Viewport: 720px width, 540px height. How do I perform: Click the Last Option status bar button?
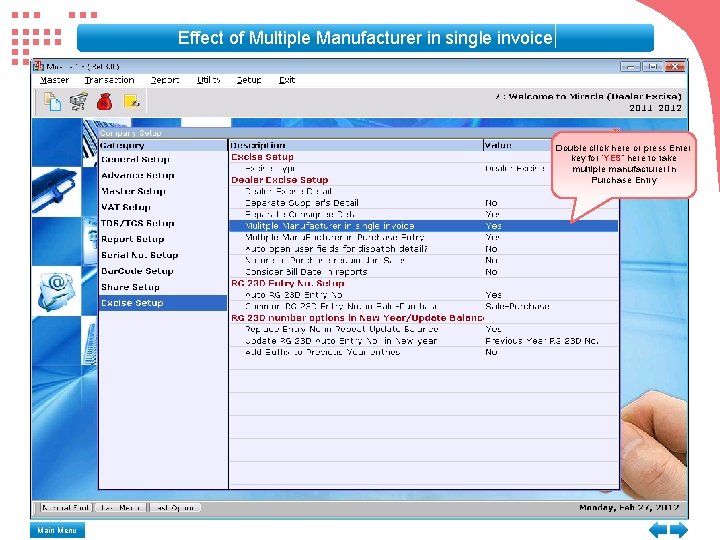pyautogui.click(x=174, y=508)
